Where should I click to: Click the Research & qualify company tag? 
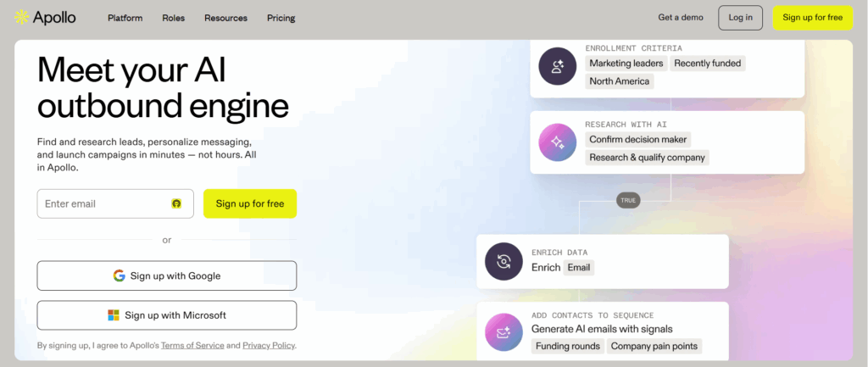tap(647, 157)
